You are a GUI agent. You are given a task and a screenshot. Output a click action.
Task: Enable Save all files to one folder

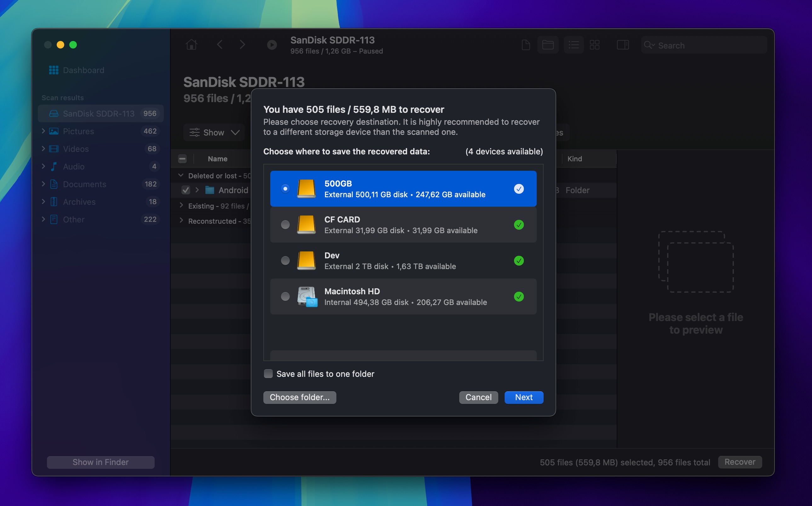tap(268, 374)
